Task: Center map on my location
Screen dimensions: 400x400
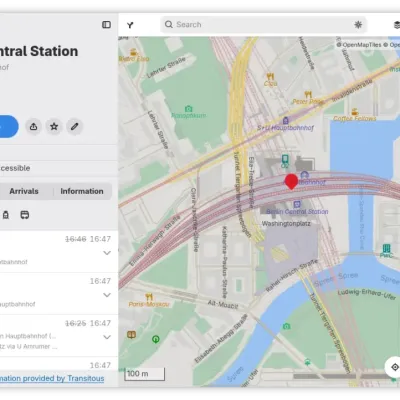Action: (x=395, y=367)
